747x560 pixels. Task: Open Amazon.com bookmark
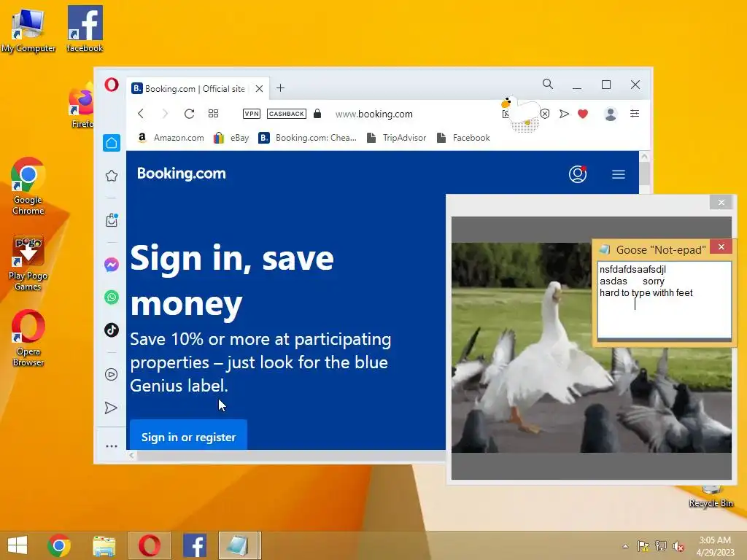171,138
